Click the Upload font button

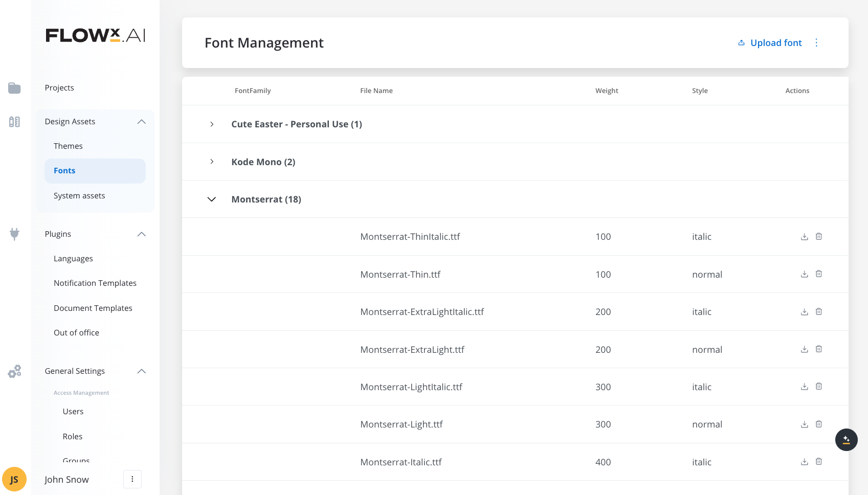point(770,43)
